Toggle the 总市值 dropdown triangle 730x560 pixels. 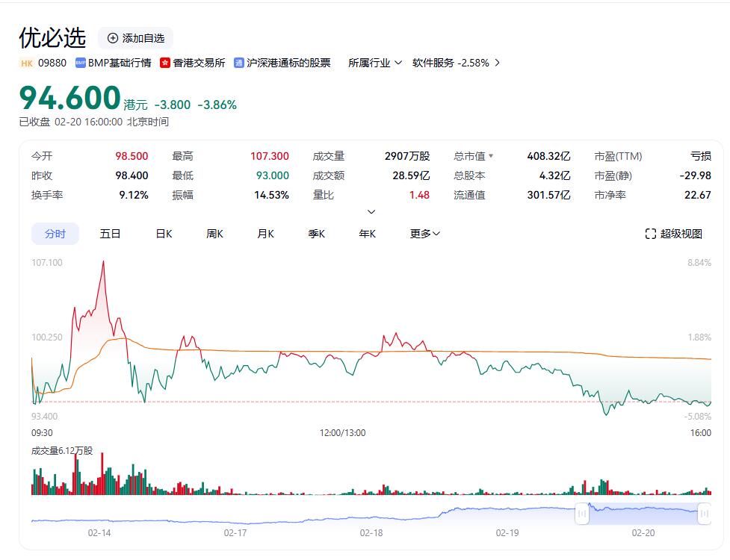(491, 156)
